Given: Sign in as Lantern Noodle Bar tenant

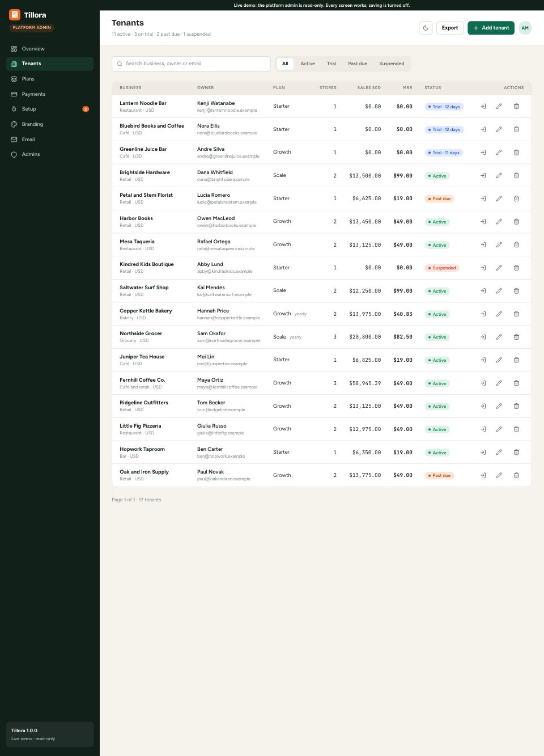Looking at the screenshot, I should pyautogui.click(x=483, y=106).
